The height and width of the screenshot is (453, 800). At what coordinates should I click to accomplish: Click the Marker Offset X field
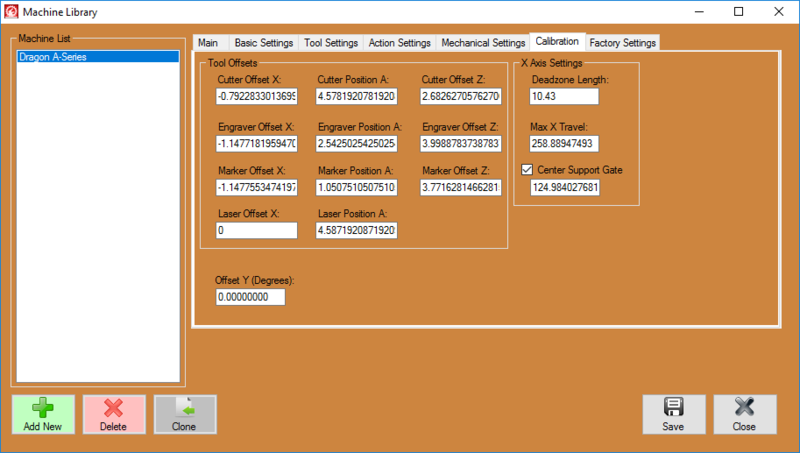pos(257,187)
